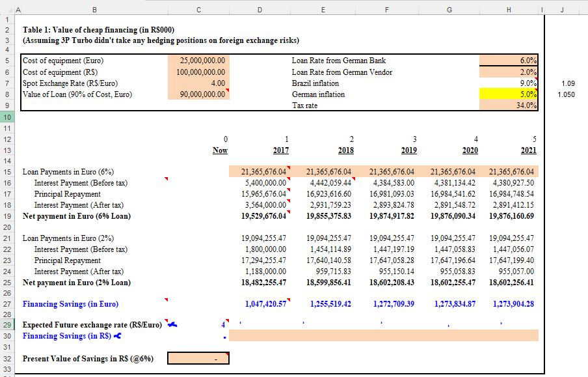Select column C header

tap(198, 10)
